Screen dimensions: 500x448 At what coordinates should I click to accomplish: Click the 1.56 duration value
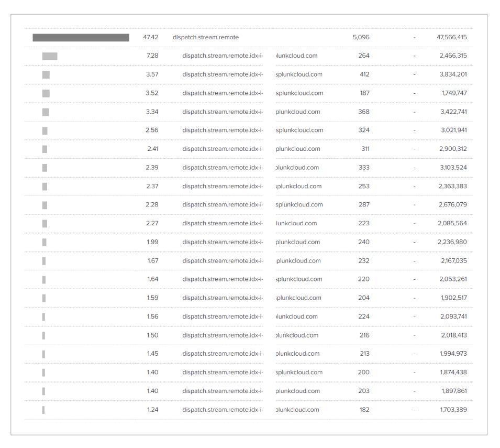[152, 316]
